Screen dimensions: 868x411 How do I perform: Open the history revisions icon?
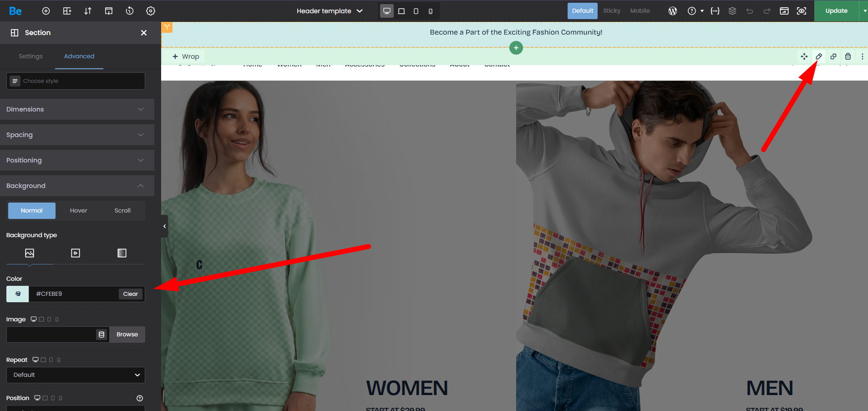click(130, 11)
